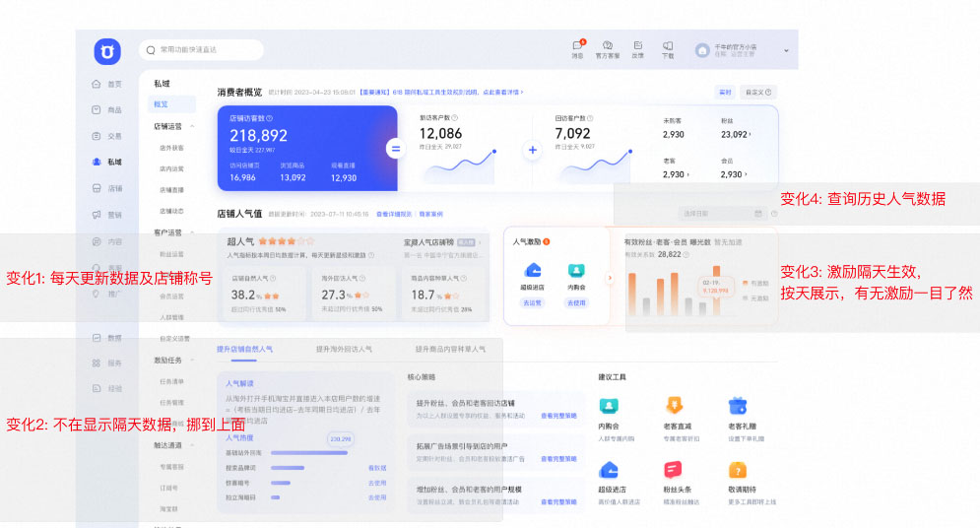Collapse the 触达通道 menu section
Viewport: 980px width, 528px height.
[x=192, y=445]
